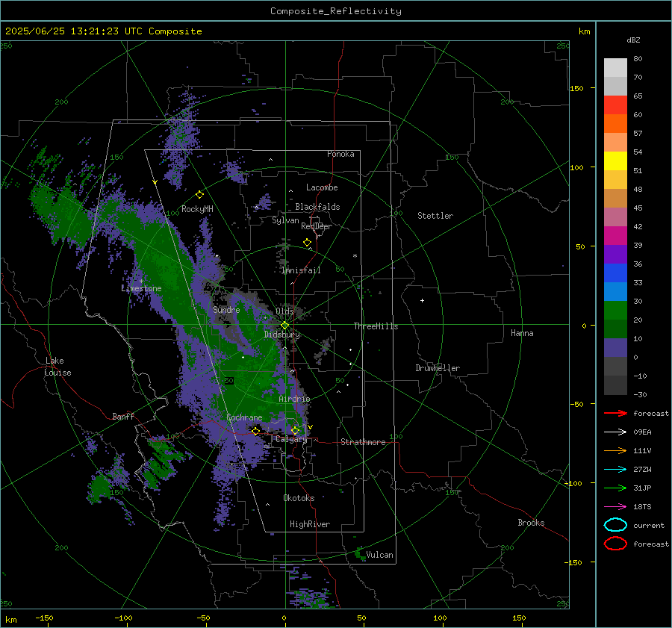
Task: Click the yellow radar-center diamond at Didsbury
Action: pyautogui.click(x=284, y=326)
